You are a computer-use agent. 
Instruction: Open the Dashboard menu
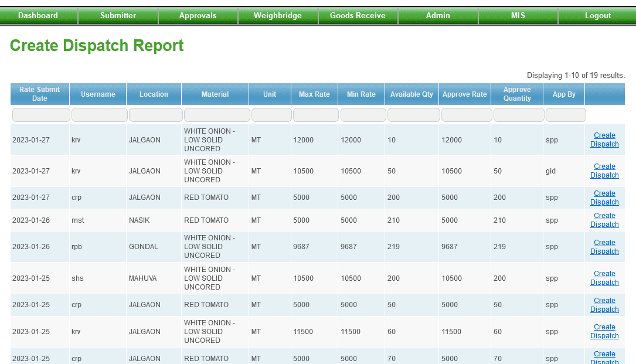pos(39,16)
